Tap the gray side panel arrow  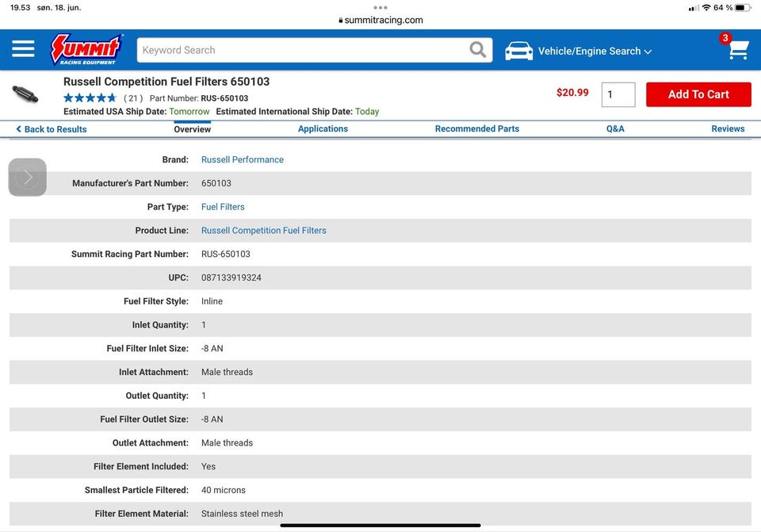tap(28, 177)
